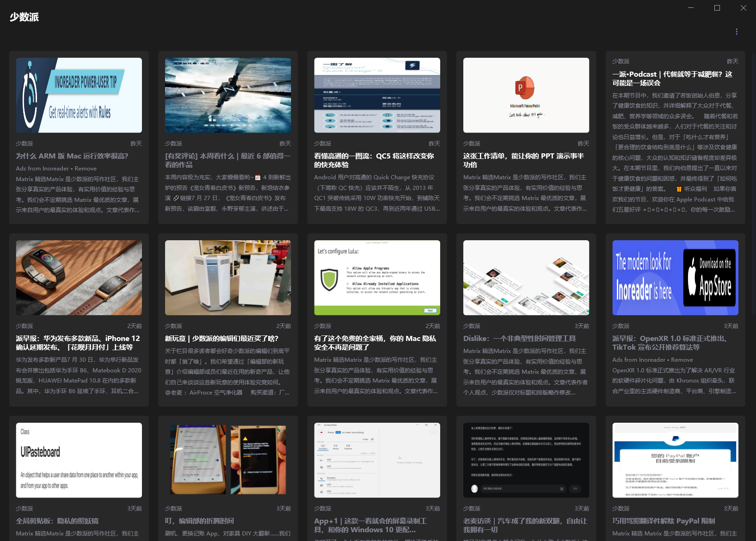756x541 pixels.
Task: Click the 昨天 timestamp on the PPT card
Action: coord(584,144)
